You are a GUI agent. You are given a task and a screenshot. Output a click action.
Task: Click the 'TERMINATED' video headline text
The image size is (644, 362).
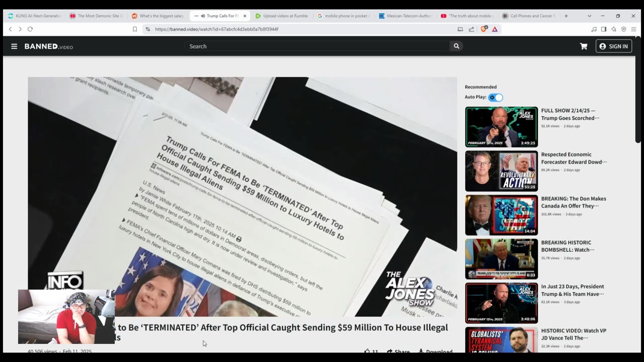(x=281, y=332)
